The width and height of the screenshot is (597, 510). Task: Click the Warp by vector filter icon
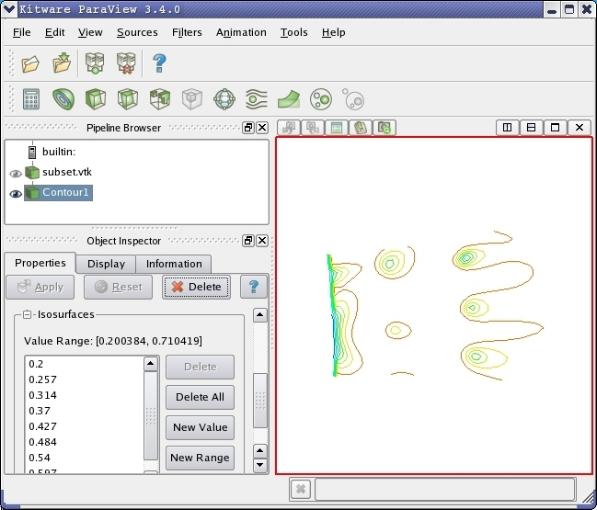(289, 99)
